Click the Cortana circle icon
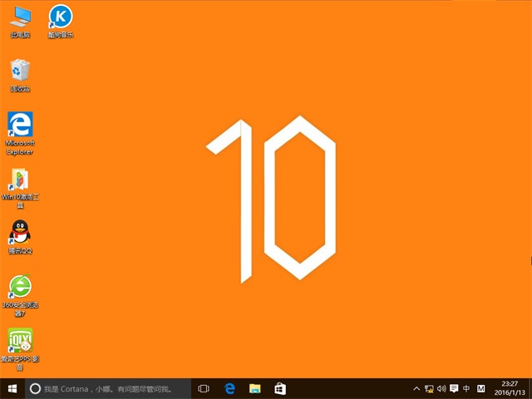Image resolution: width=532 pixels, height=399 pixels. [35, 388]
